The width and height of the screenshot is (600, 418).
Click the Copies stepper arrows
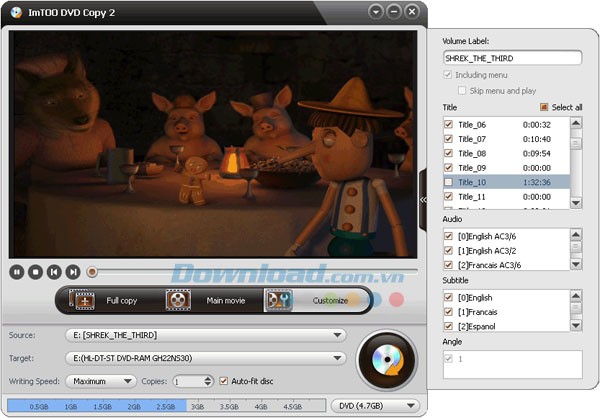click(208, 381)
